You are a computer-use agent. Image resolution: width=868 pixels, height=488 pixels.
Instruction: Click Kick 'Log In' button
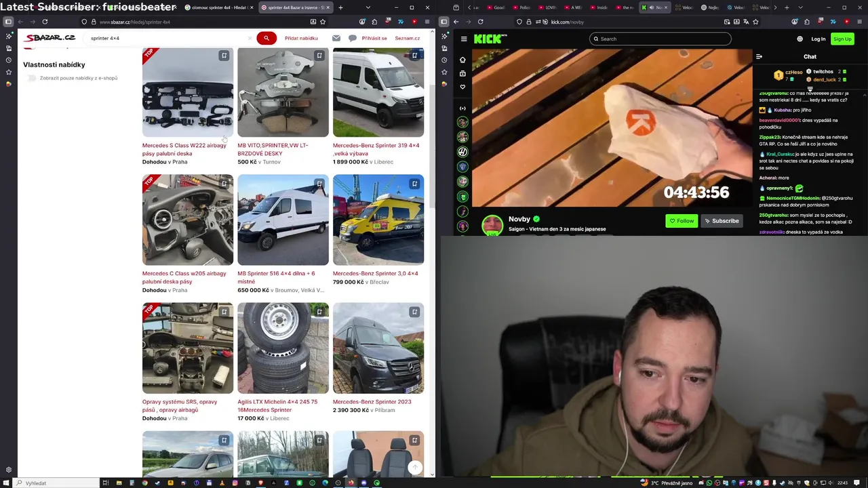point(818,39)
